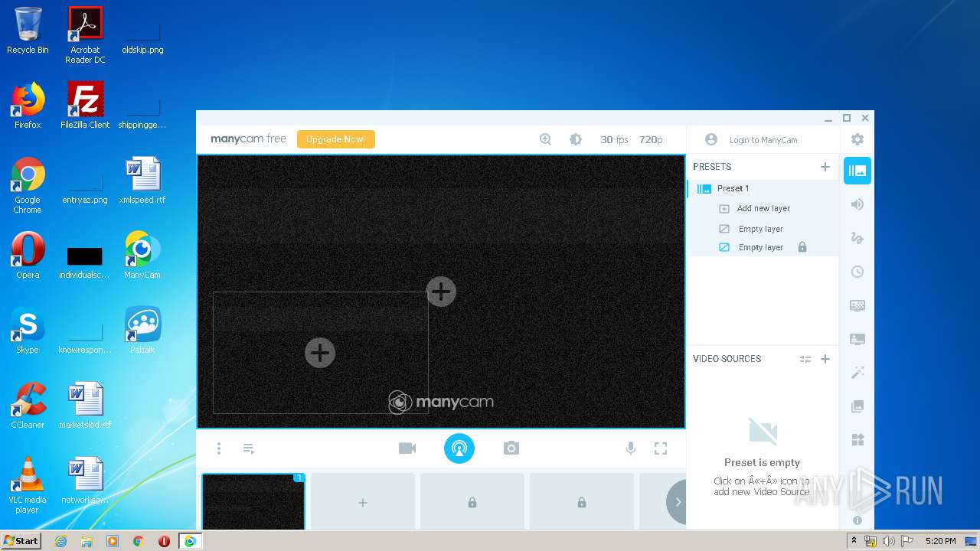Click Add new layer entry
The width and height of the screenshot is (980, 551).
pyautogui.click(x=763, y=208)
